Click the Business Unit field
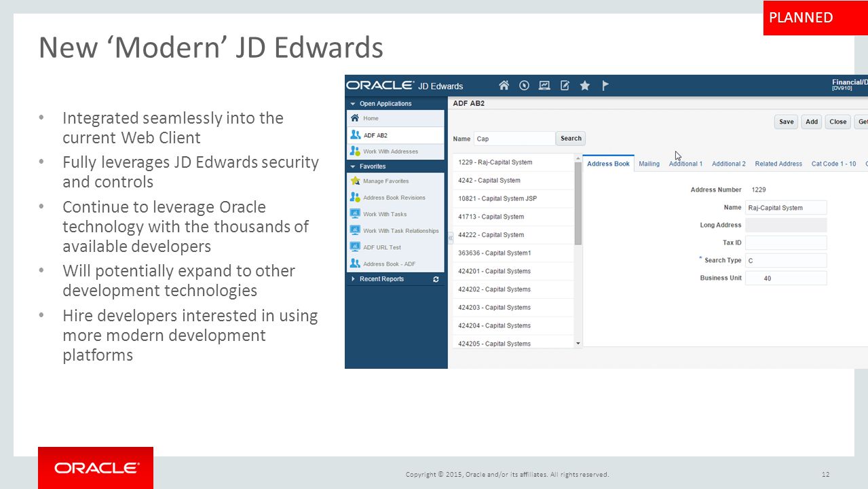Screen dimensions: 868x489 tap(786, 278)
